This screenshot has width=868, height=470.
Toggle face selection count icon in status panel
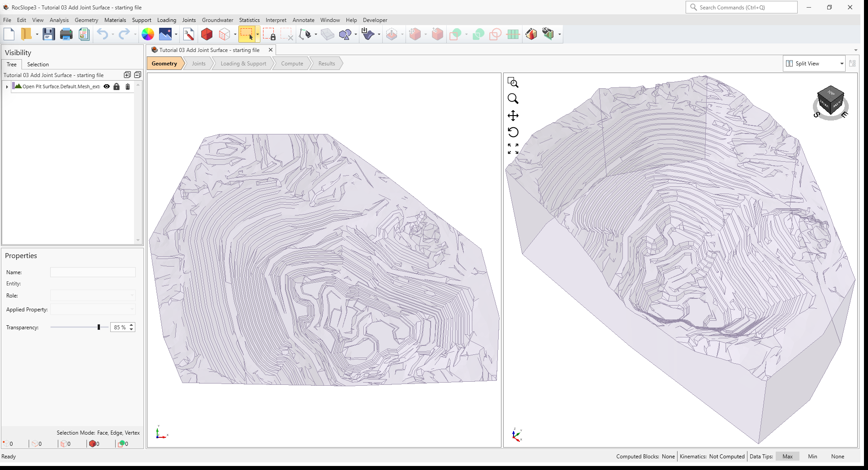(x=64, y=444)
